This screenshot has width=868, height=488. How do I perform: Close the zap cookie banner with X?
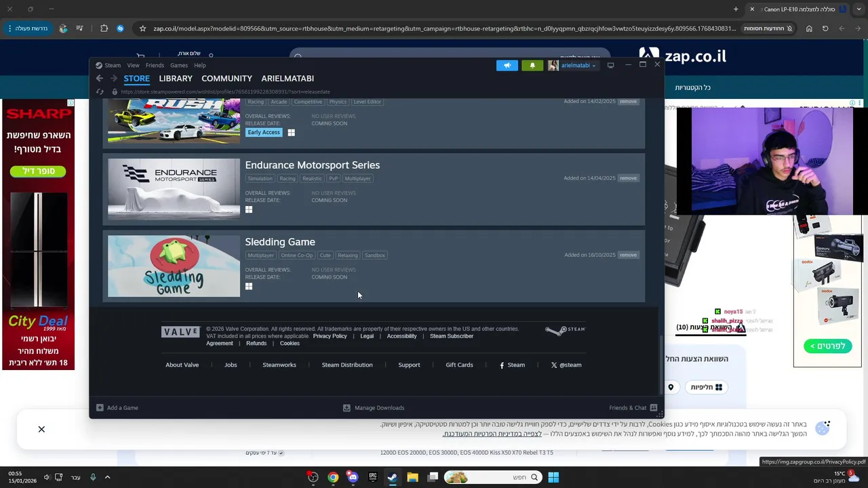click(x=41, y=429)
